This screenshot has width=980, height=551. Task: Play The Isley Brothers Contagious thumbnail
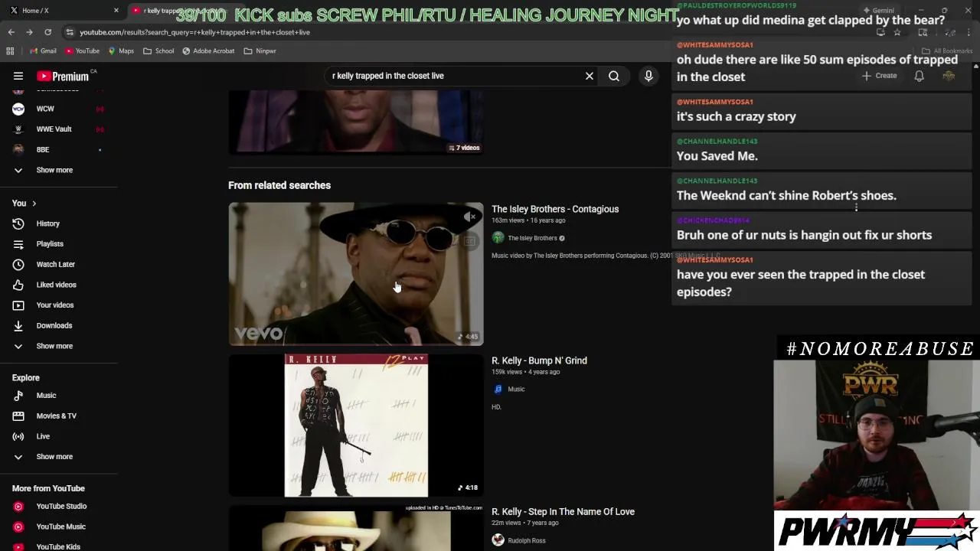(356, 274)
